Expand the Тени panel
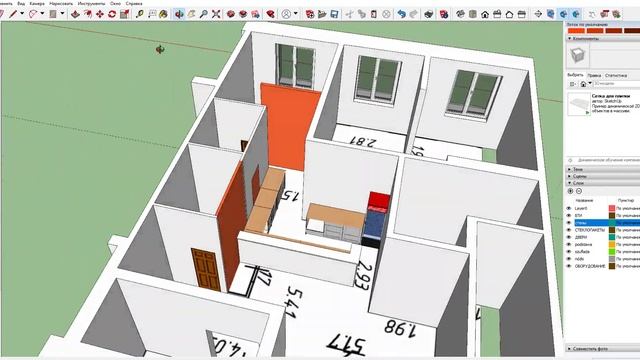 pyautogui.click(x=603, y=169)
